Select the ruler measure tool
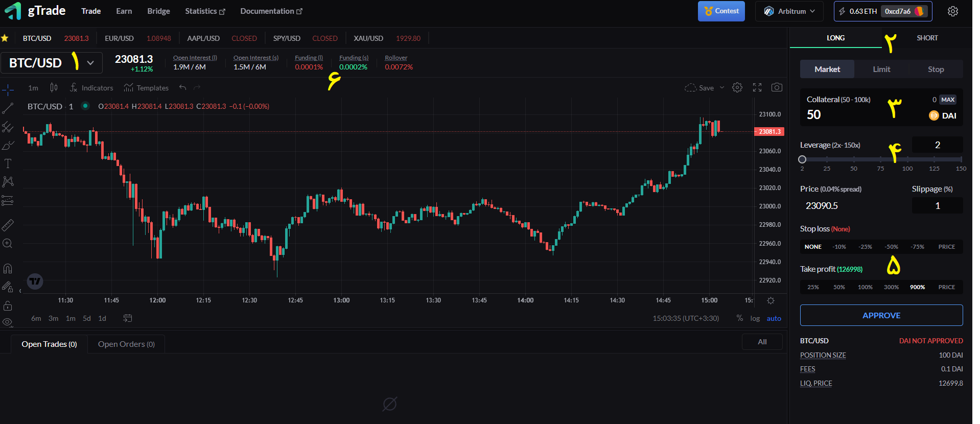Image resolution: width=980 pixels, height=424 pixels. point(8,225)
